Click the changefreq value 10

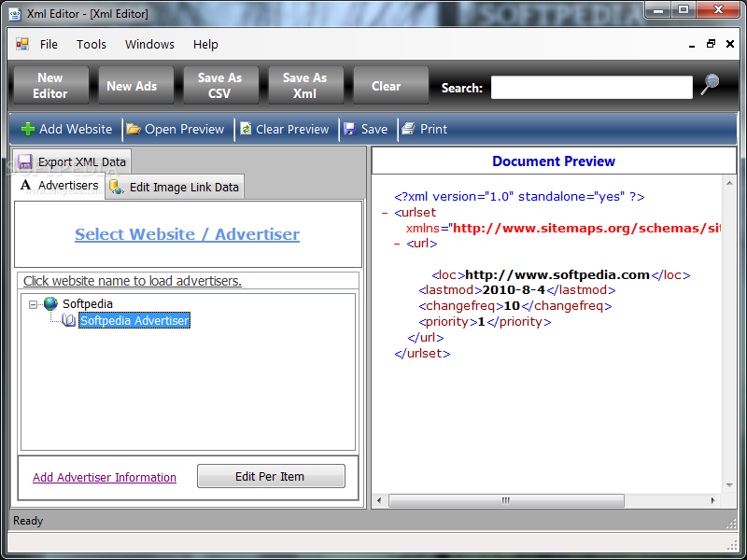click(512, 306)
